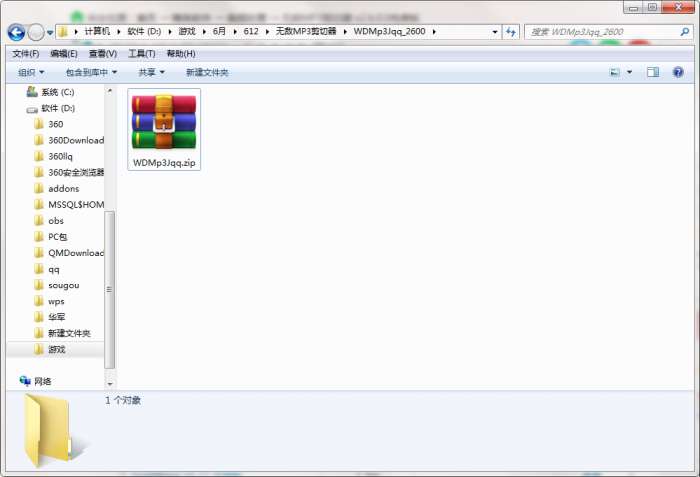Select 计算机 in the address breadcrumb
The image size is (700, 477).
pos(97,31)
